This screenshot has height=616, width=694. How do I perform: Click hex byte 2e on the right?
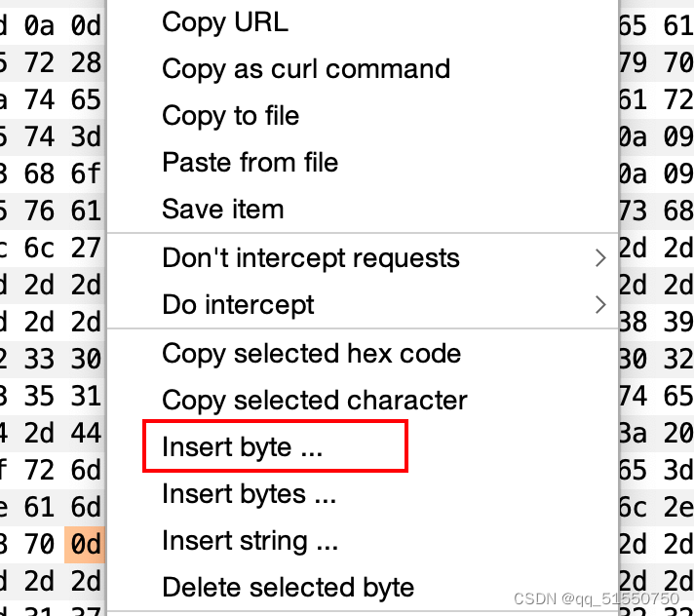tap(678, 507)
